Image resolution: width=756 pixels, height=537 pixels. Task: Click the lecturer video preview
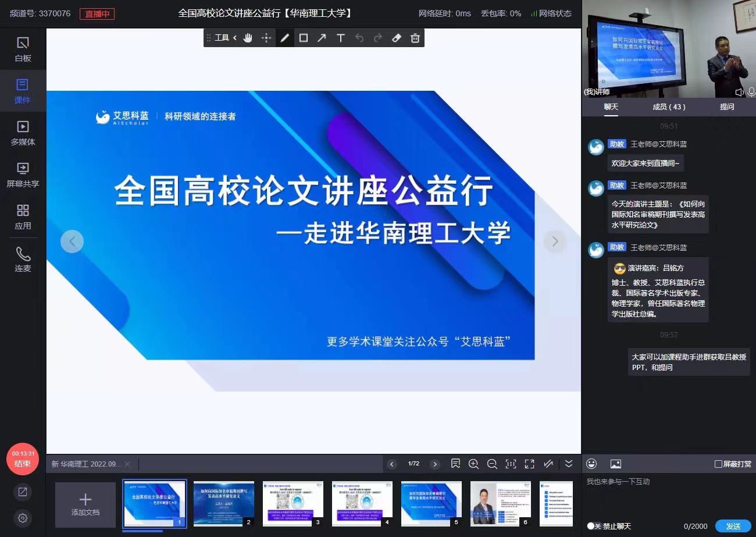click(x=669, y=49)
